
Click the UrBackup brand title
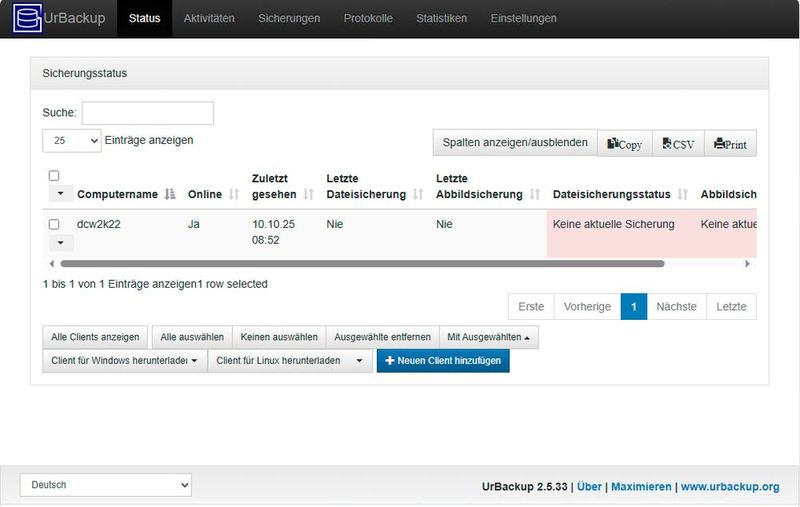coord(74,18)
